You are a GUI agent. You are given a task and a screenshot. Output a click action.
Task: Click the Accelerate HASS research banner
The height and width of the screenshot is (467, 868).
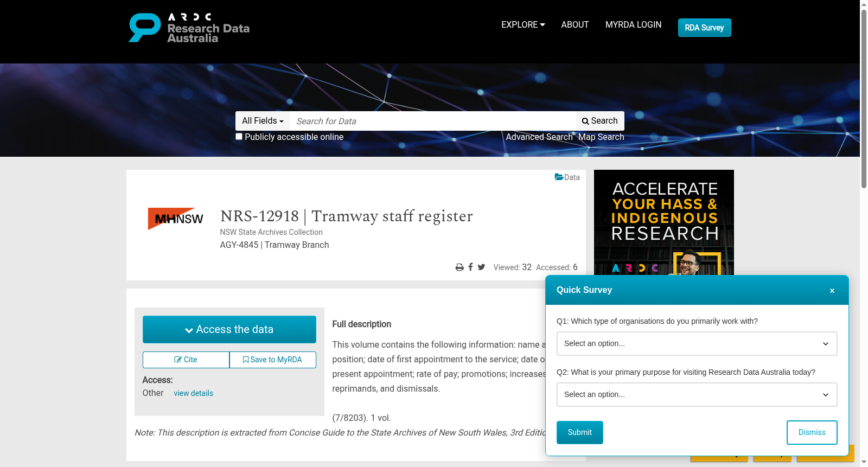(x=663, y=222)
